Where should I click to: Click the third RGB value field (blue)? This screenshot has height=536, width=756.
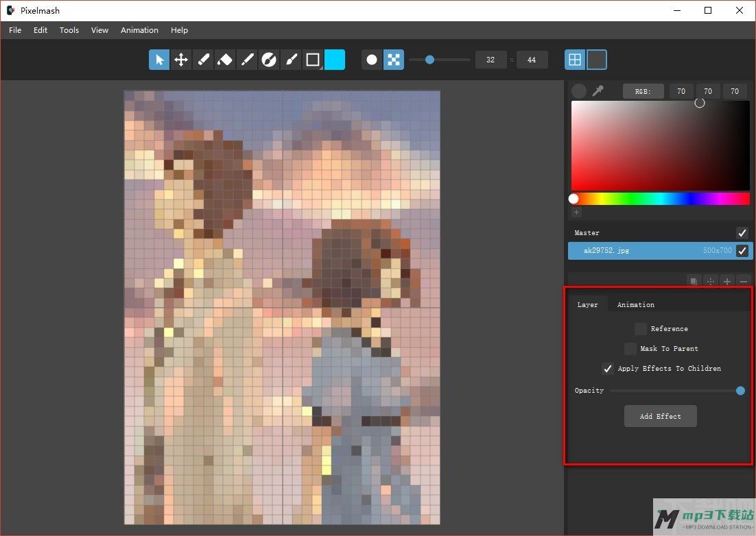(x=734, y=91)
